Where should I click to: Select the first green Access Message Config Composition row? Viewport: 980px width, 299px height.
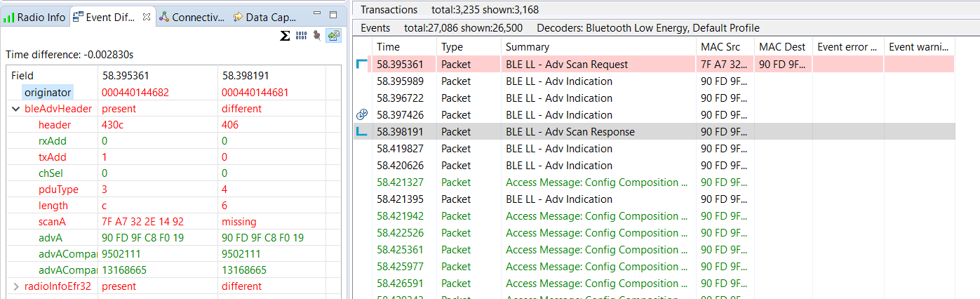596,182
